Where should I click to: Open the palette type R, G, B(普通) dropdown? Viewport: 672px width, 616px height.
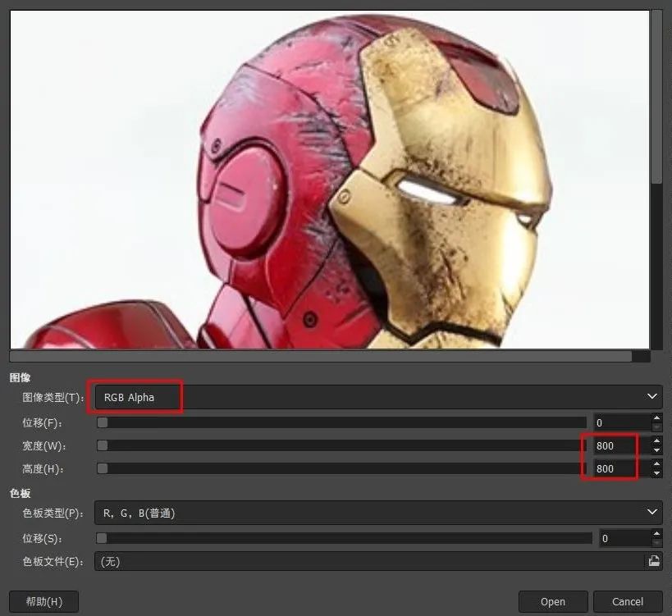tap(378, 513)
